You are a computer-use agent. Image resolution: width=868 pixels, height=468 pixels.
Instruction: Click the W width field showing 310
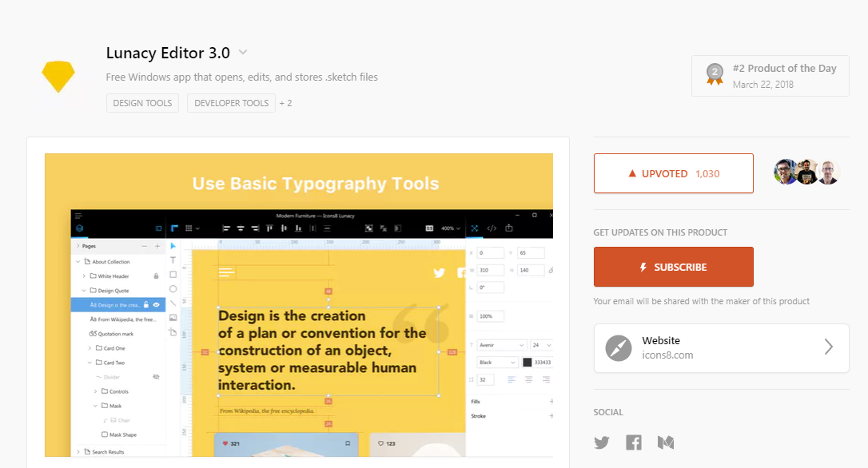click(x=491, y=270)
